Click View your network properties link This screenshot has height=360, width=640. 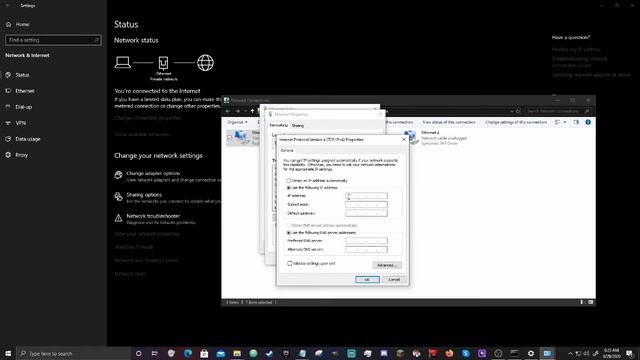pos(147,234)
